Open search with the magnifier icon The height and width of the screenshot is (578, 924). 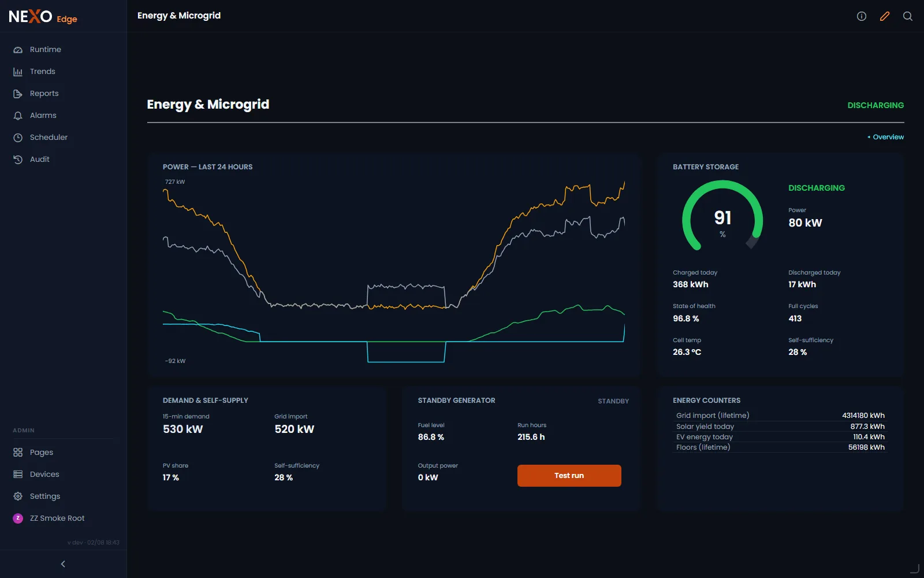pyautogui.click(x=908, y=16)
